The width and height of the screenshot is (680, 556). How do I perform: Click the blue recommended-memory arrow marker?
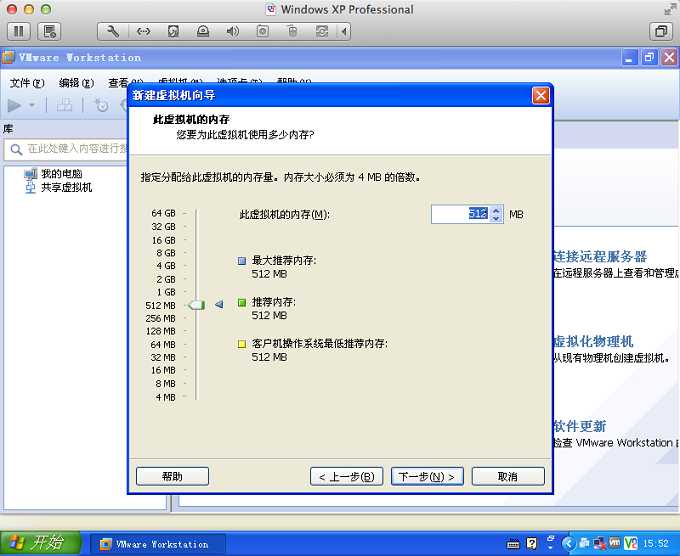pyautogui.click(x=219, y=304)
